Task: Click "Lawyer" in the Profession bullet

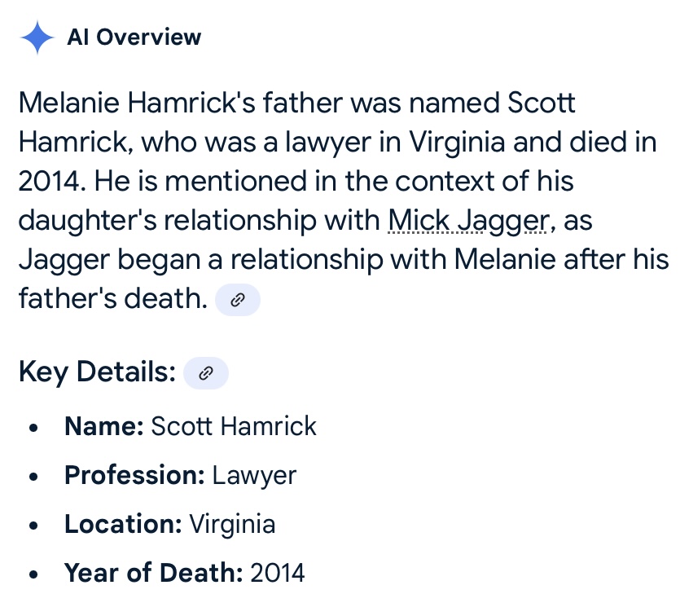Action: (x=254, y=475)
